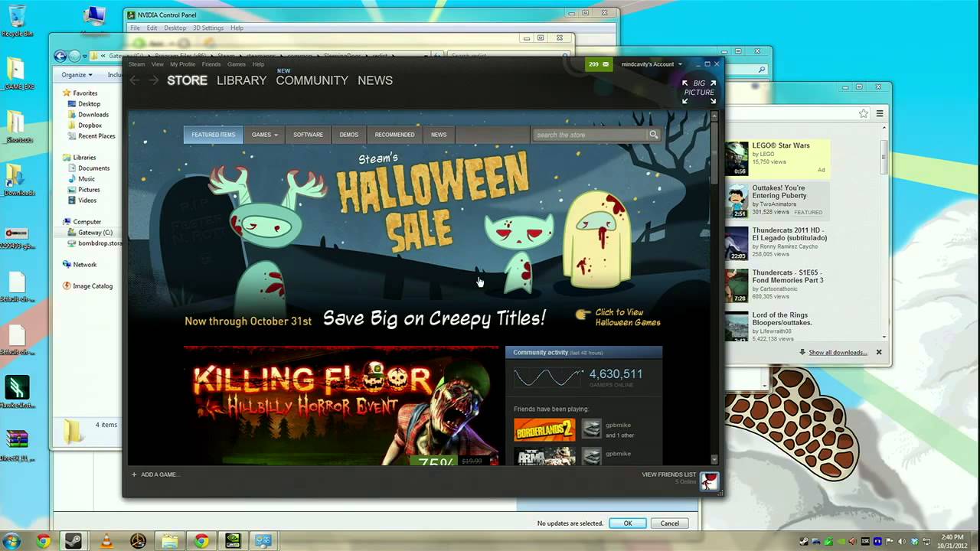The height and width of the screenshot is (551, 980).
Task: Open the View menu in Steam
Action: pos(158,64)
